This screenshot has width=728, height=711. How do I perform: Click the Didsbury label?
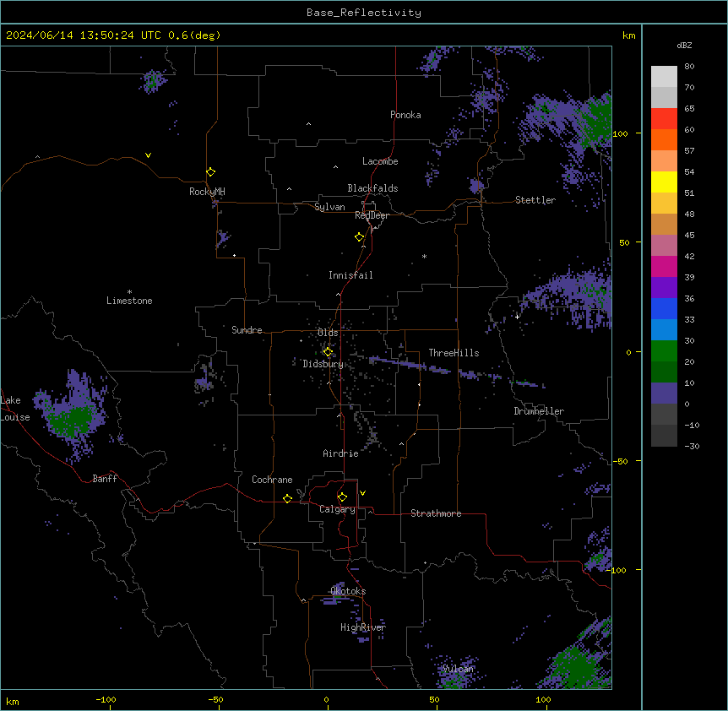[323, 364]
